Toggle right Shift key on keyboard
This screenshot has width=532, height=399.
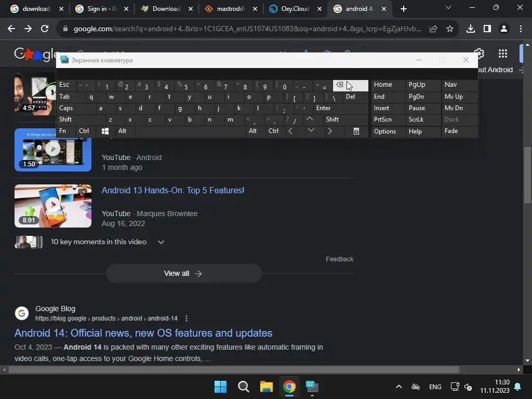click(345, 119)
